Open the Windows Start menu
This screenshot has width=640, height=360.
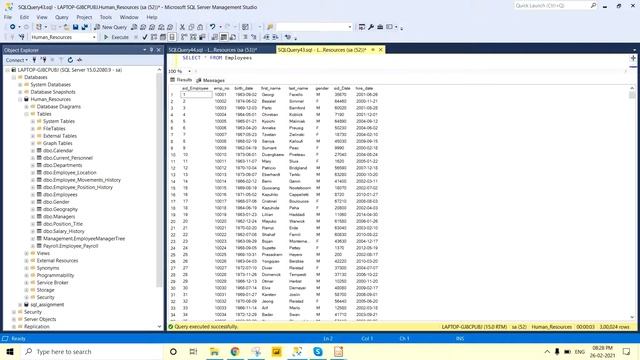10,351
